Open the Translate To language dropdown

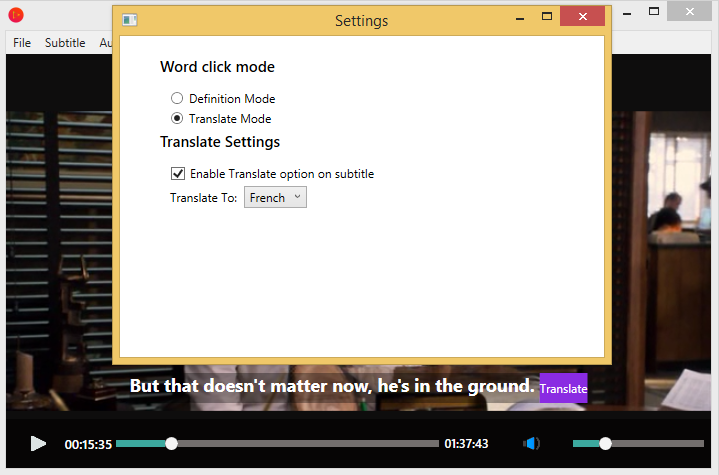[275, 198]
